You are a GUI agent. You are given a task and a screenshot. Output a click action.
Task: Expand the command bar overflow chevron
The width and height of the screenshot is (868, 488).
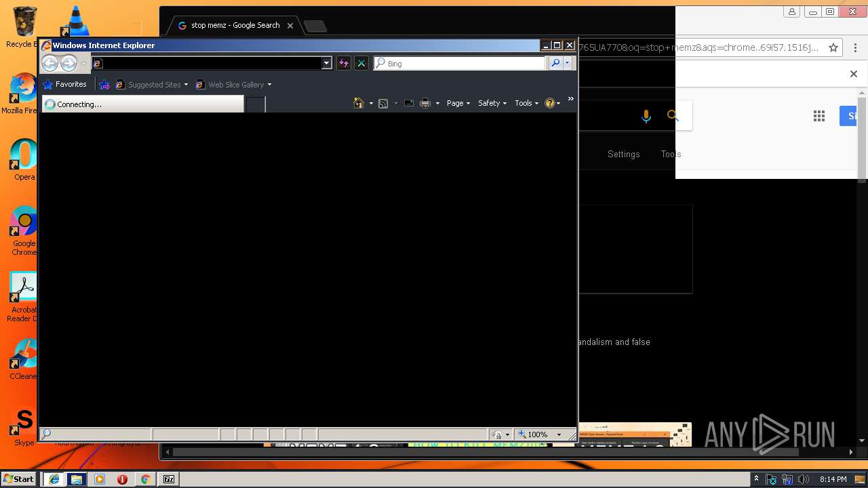570,99
